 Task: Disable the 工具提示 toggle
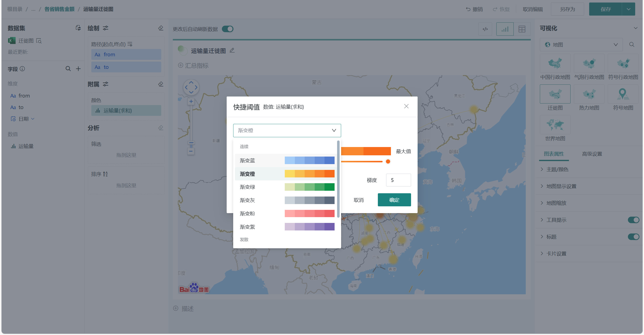(x=633, y=220)
